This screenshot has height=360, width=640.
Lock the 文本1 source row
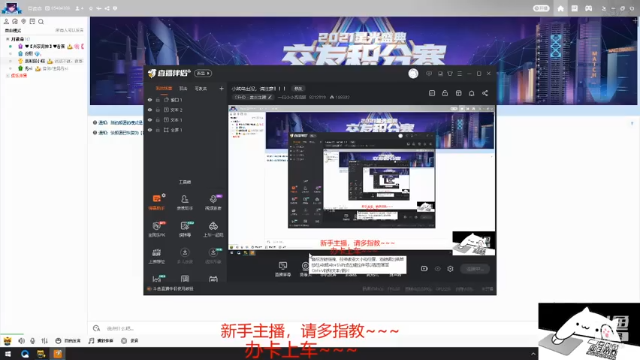158,120
